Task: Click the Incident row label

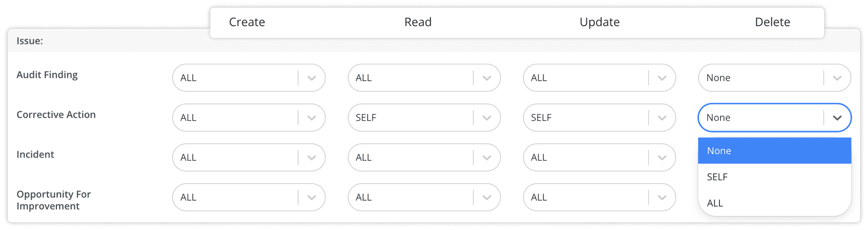Action: (35, 154)
